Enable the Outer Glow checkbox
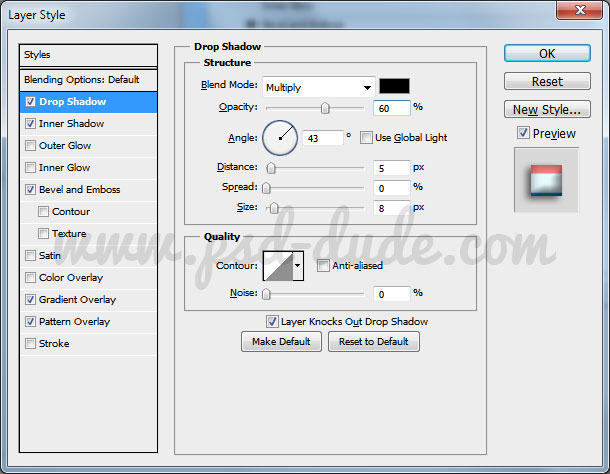This screenshot has height=474, width=610. click(30, 146)
